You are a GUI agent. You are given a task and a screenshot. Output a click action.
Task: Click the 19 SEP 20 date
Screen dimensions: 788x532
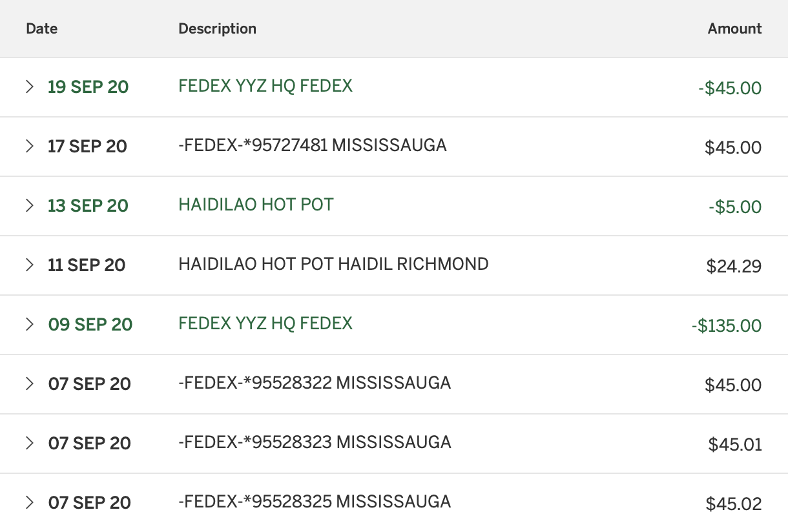pos(88,87)
